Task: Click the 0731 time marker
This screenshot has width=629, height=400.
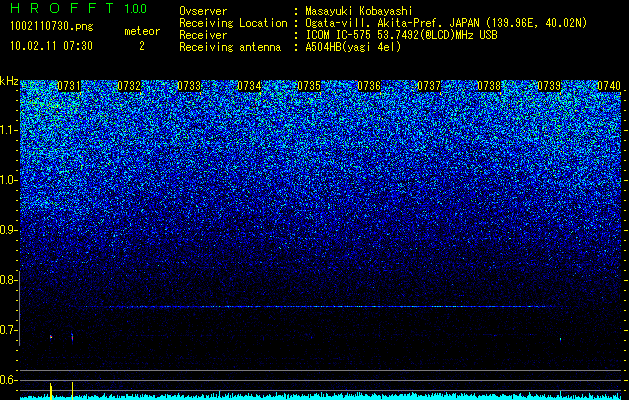Action: click(x=69, y=86)
